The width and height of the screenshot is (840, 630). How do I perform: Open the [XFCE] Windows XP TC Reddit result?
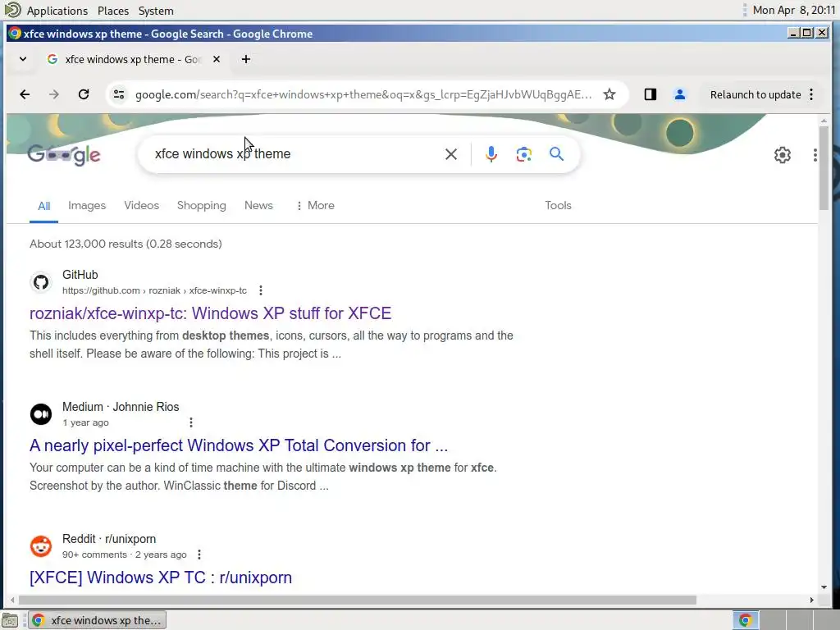(161, 577)
